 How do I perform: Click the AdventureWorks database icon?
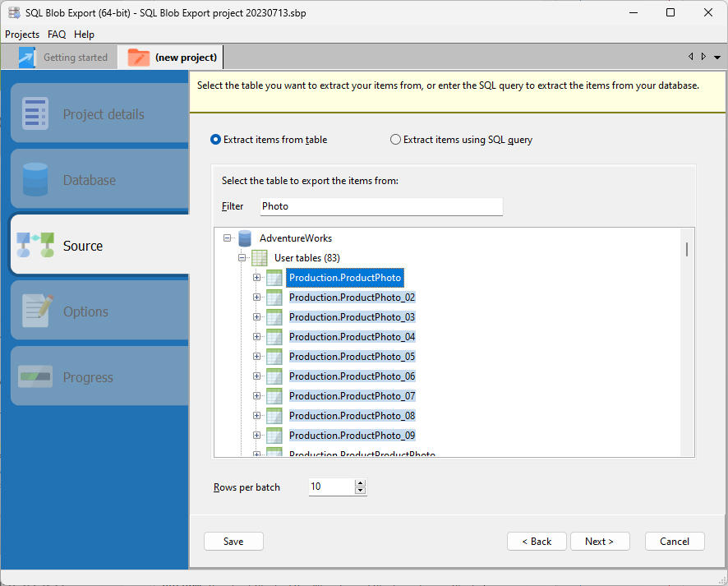244,238
